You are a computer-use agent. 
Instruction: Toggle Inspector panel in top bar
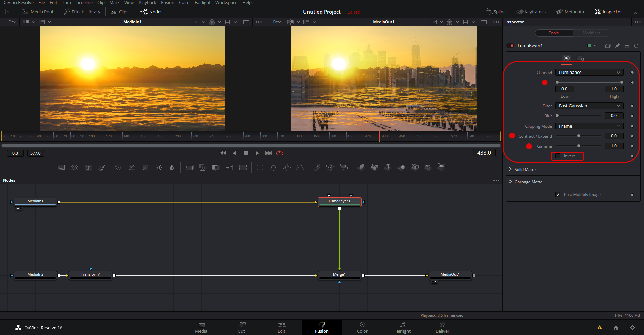(608, 12)
